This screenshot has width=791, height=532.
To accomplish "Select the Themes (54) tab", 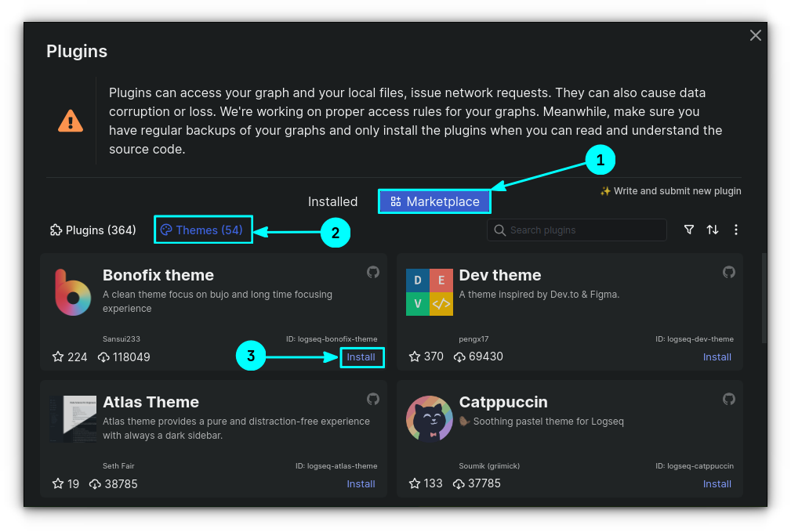I will pyautogui.click(x=202, y=230).
